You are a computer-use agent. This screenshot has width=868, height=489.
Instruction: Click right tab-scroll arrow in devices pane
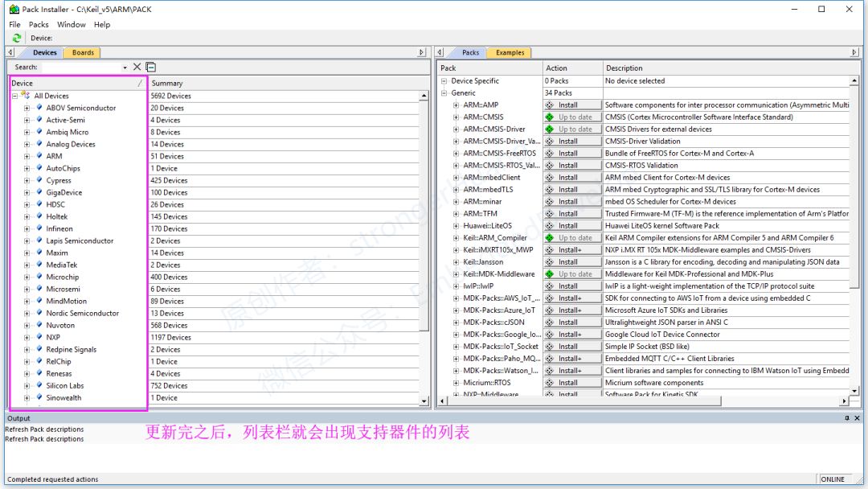coord(422,52)
